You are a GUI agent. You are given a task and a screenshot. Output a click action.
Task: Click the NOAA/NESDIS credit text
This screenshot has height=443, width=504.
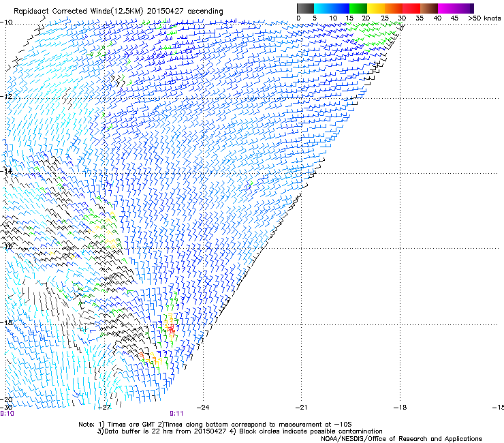coord(401,439)
